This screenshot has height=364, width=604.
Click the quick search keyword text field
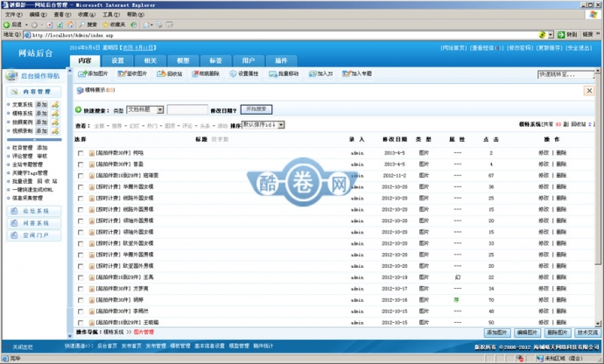(x=187, y=109)
